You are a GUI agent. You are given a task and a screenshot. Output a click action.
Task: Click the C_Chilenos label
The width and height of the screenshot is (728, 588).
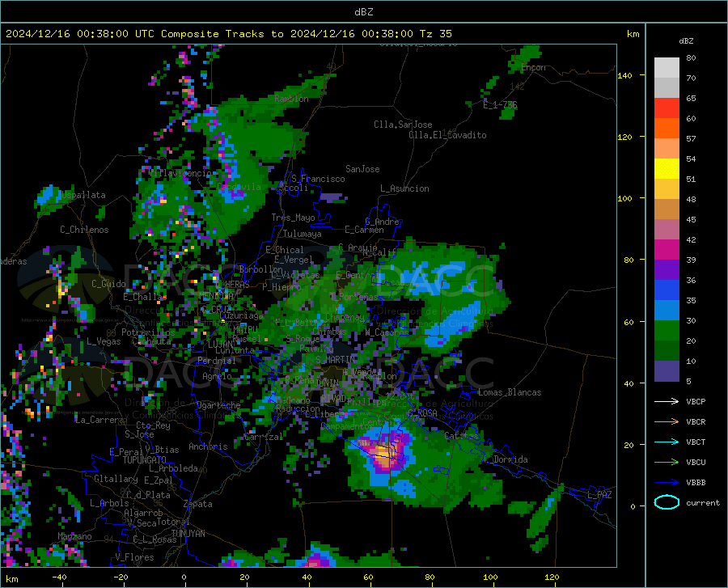tap(84, 230)
